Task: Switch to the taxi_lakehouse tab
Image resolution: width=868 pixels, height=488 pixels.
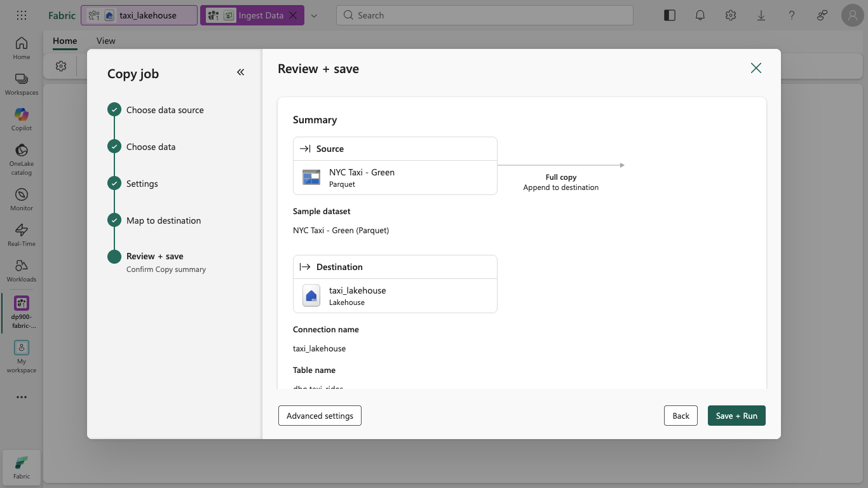Action: (139, 15)
